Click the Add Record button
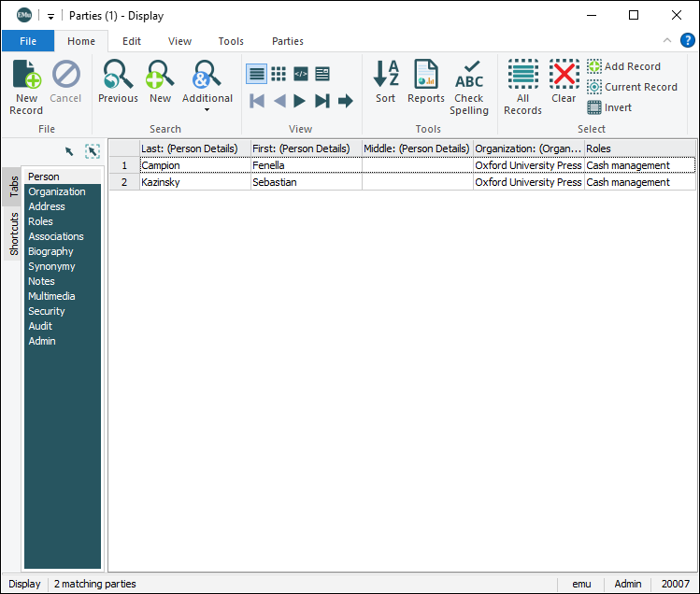The image size is (700, 594). pos(623,66)
